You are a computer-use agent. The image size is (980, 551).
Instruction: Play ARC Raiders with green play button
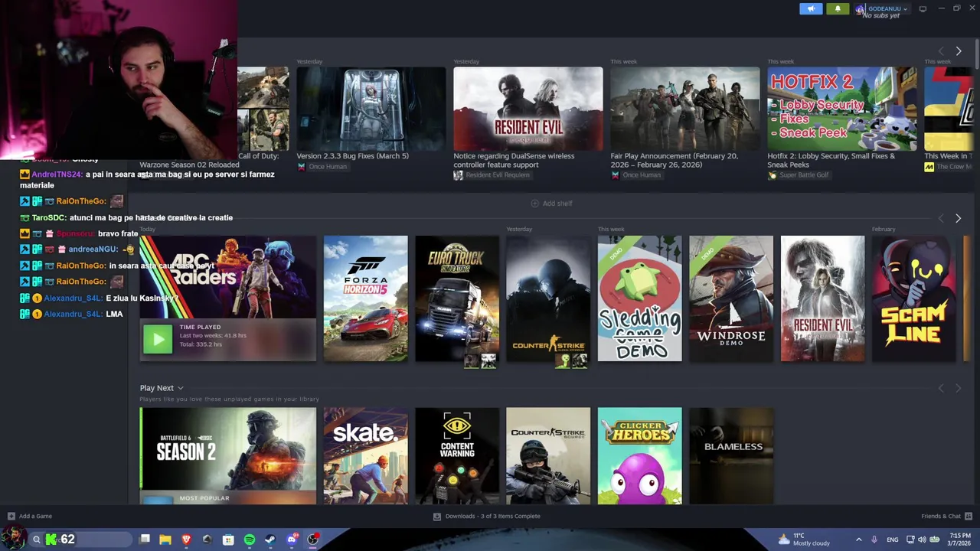158,339
